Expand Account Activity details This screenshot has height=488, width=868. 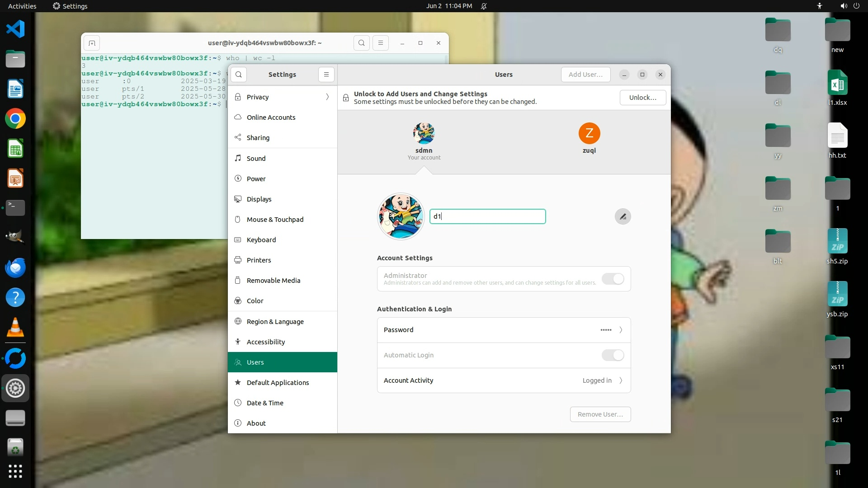[x=621, y=380]
